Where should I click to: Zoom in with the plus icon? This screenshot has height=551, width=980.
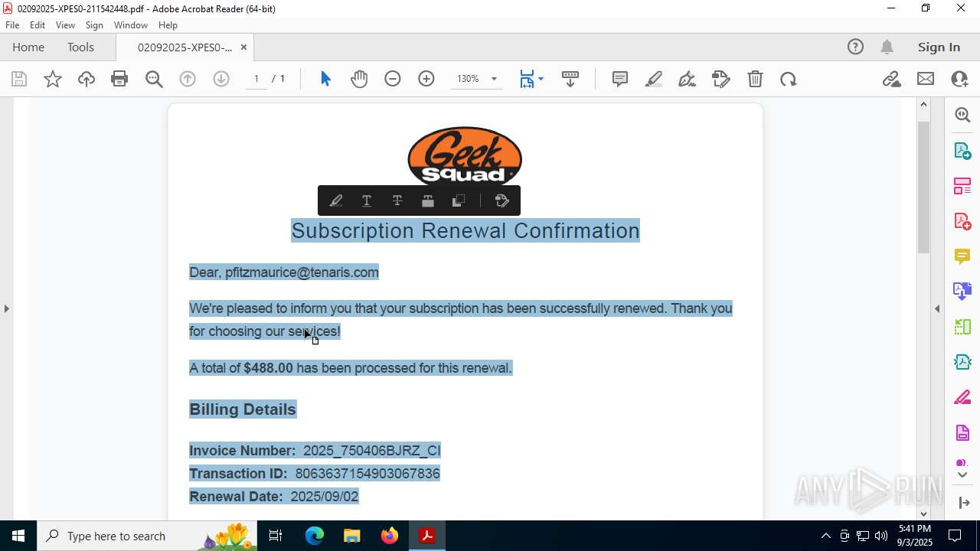point(426,79)
